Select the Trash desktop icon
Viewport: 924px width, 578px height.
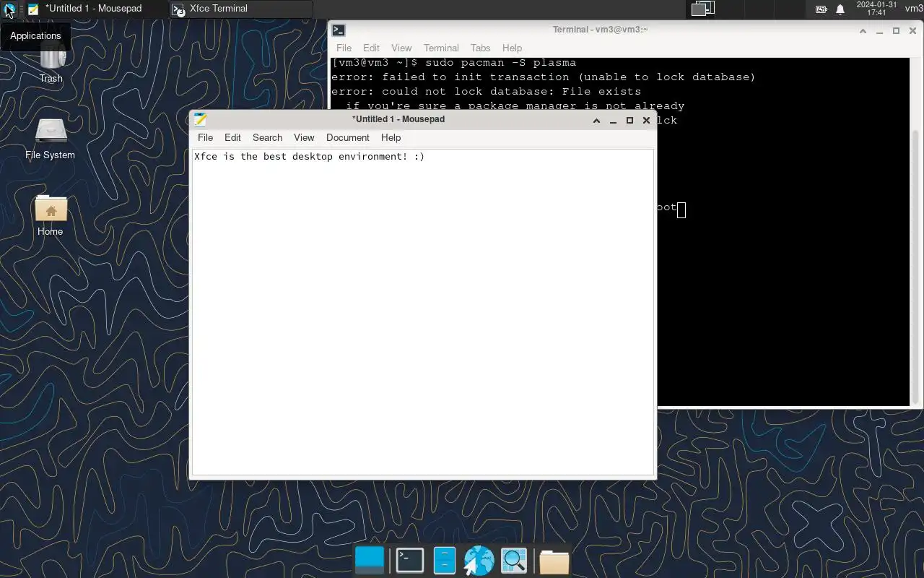(x=51, y=64)
